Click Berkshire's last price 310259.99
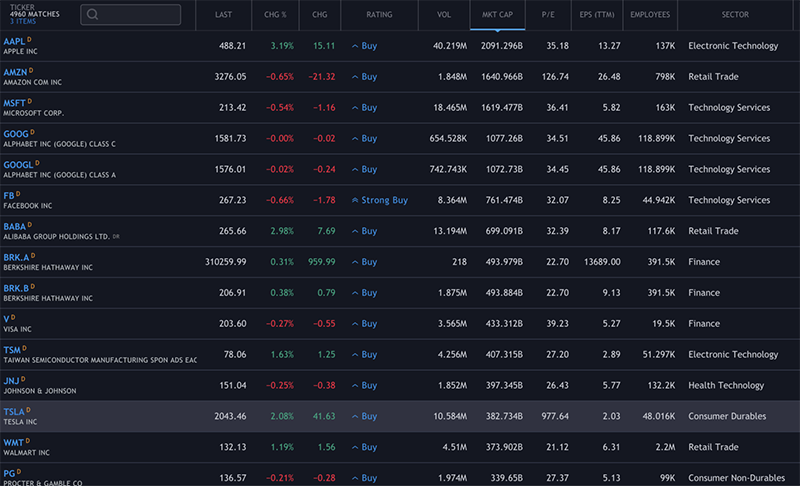The image size is (800, 486). pos(226,262)
